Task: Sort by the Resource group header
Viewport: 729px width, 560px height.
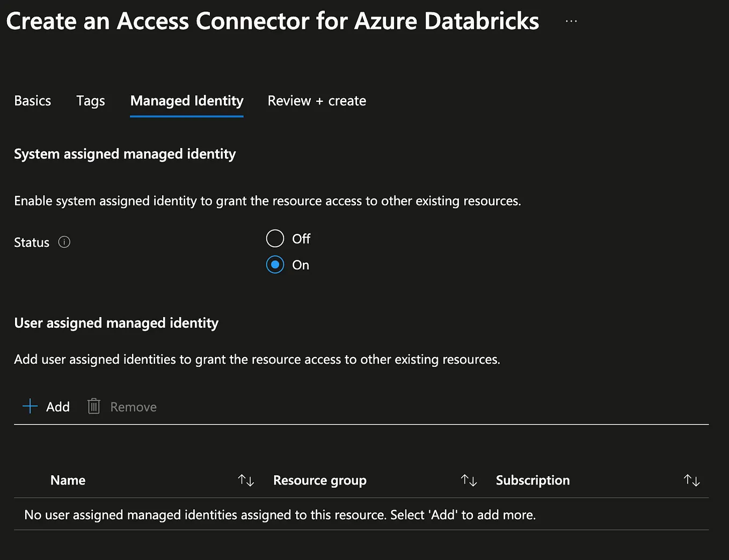Action: pyautogui.click(x=320, y=480)
